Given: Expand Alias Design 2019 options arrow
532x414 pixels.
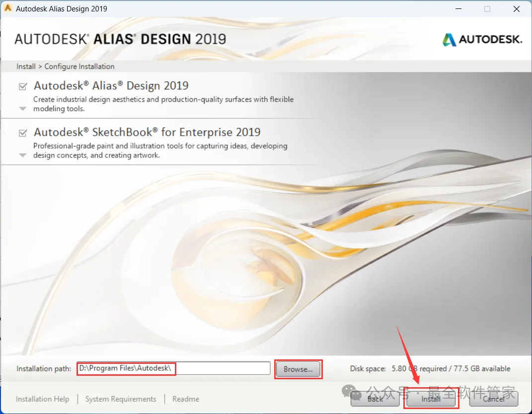Looking at the screenshot, I should [23, 109].
